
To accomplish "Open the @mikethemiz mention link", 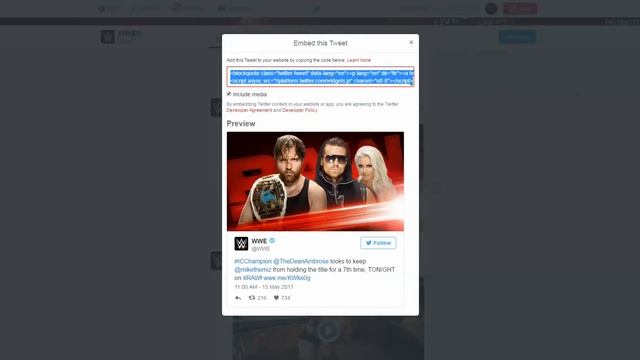I will tap(253, 270).
